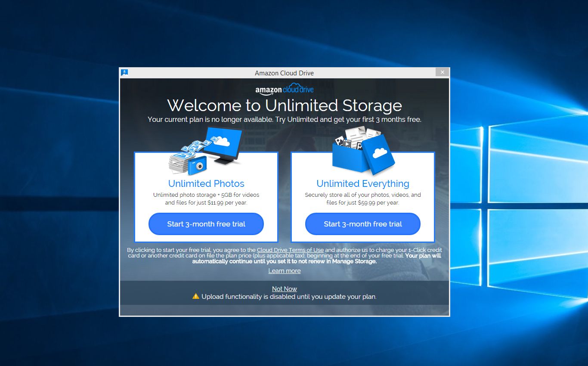Image resolution: width=588 pixels, height=366 pixels.
Task: Click the Amazon Cloud Drive title bar icon
Action: (x=124, y=72)
